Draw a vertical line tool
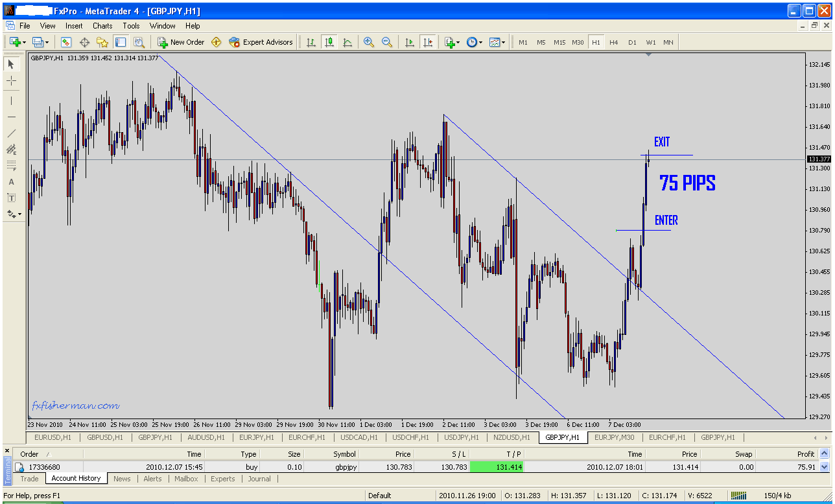This screenshot has width=835, height=504. tap(12, 100)
